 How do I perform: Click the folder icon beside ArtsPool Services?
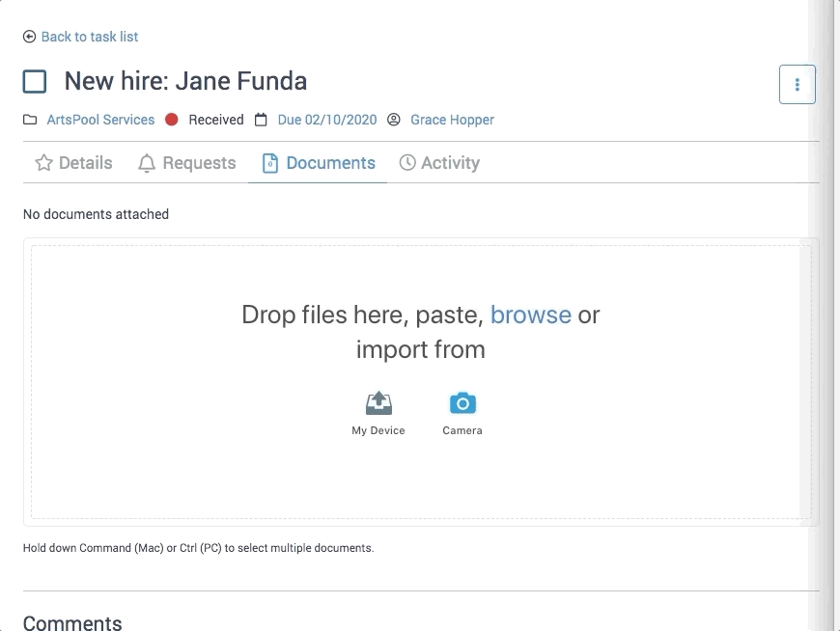[30, 120]
